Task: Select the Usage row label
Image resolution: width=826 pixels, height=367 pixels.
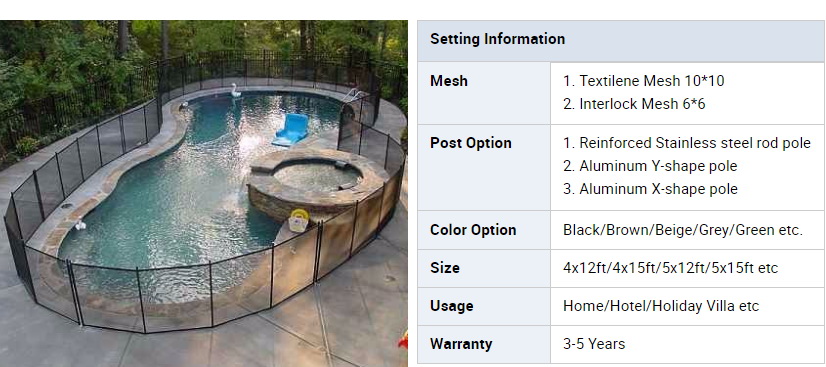Action: click(x=451, y=306)
